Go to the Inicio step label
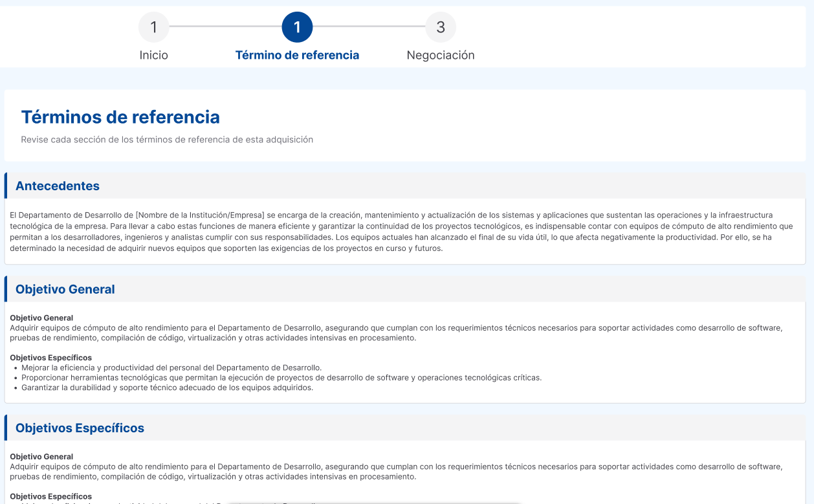This screenshot has height=504, width=814. 153,56
